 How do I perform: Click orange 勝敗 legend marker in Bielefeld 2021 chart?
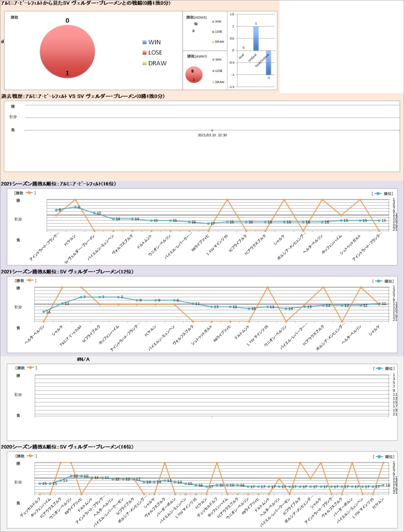coord(30,193)
